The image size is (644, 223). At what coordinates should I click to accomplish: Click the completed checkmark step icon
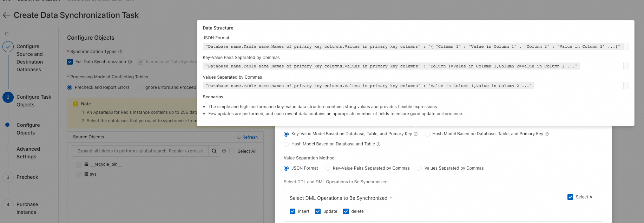8,47
